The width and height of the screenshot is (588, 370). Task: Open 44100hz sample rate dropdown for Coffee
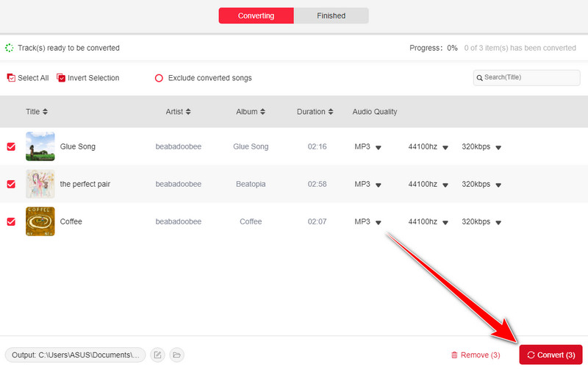(444, 222)
